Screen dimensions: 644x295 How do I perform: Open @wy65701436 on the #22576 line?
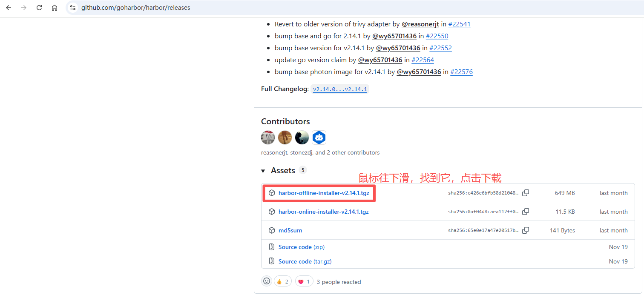(419, 72)
